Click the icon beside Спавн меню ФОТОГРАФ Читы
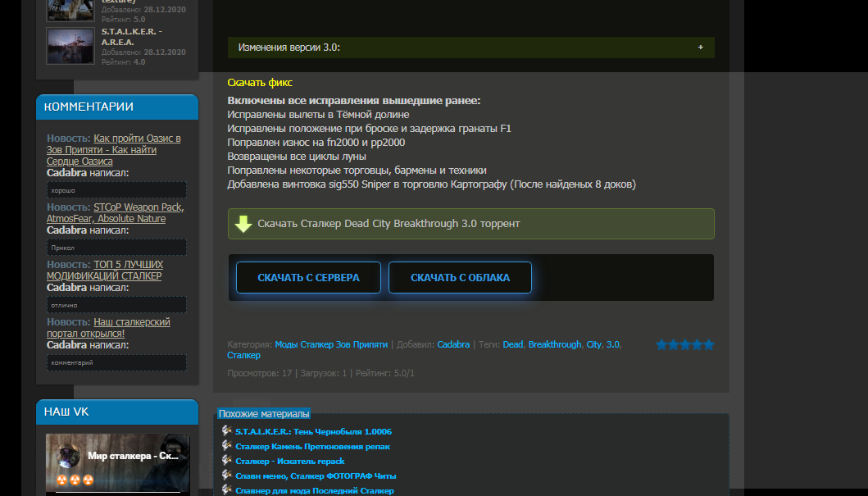Viewport: 868px width, 496px height. point(226,475)
